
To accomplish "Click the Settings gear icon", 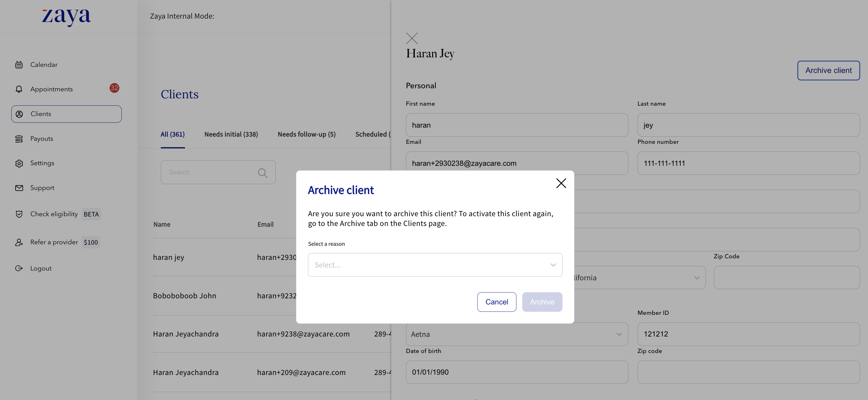I will [x=19, y=163].
